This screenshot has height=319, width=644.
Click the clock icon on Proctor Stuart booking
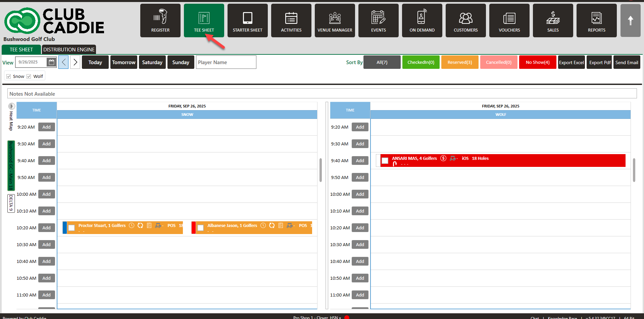132,225
